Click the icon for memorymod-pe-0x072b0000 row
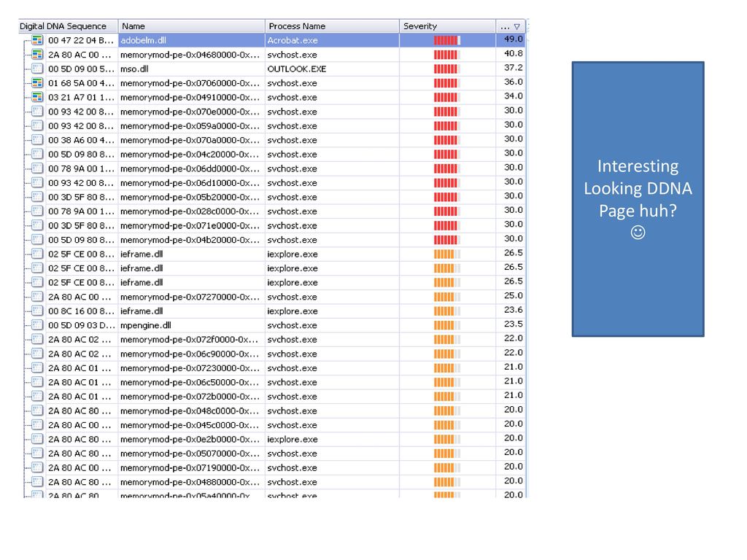The width and height of the screenshot is (747, 560). (x=37, y=396)
